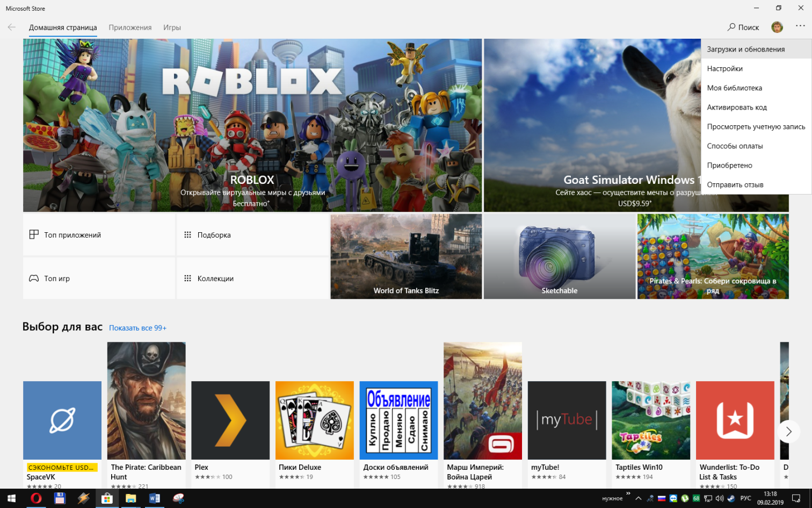
Task: Open the Подборка tile
Action: tap(252, 235)
